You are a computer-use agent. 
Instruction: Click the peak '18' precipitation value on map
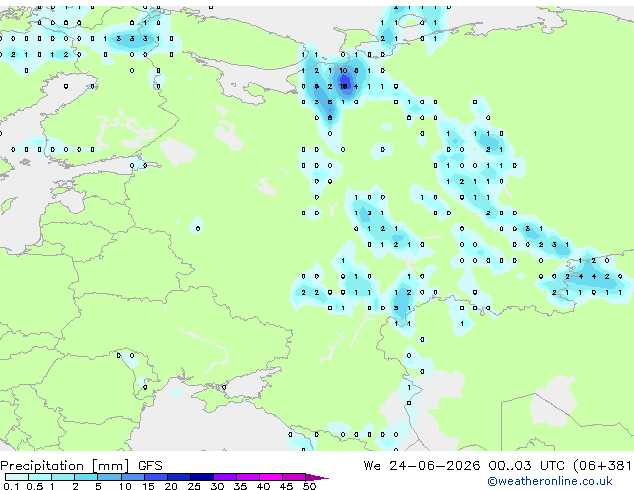tap(343, 86)
